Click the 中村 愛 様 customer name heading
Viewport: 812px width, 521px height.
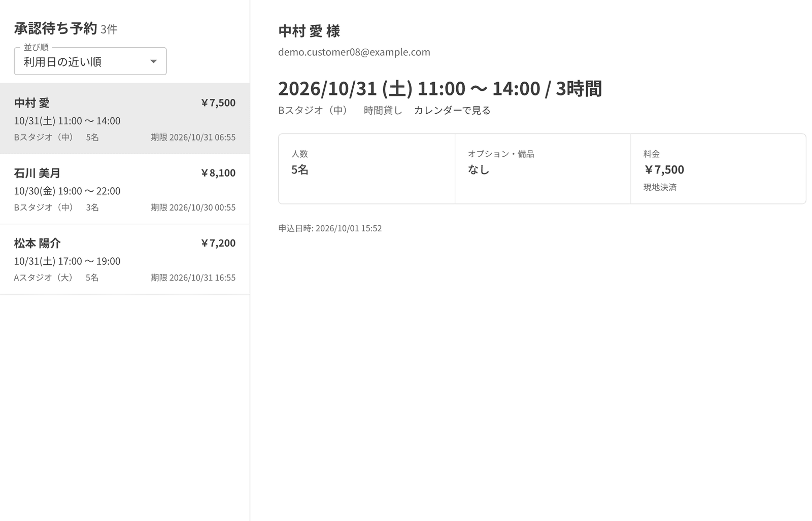[x=309, y=31]
